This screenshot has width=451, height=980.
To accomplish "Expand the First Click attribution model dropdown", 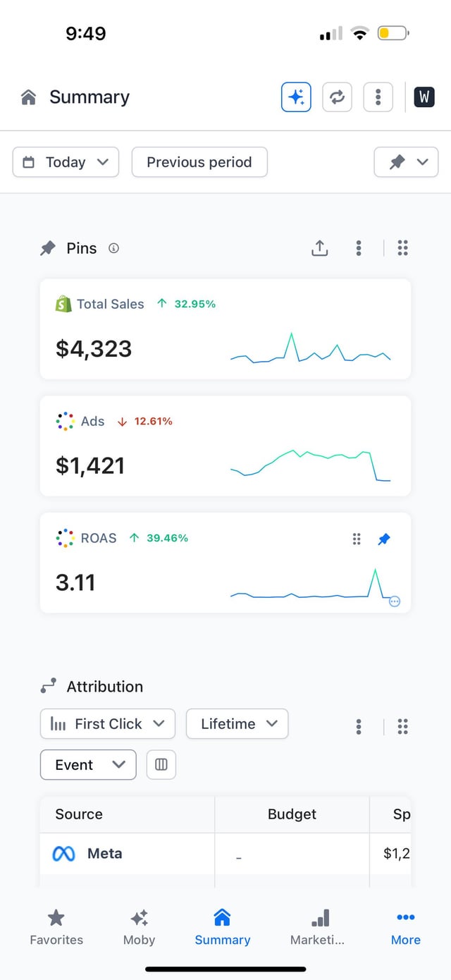I will [x=108, y=724].
